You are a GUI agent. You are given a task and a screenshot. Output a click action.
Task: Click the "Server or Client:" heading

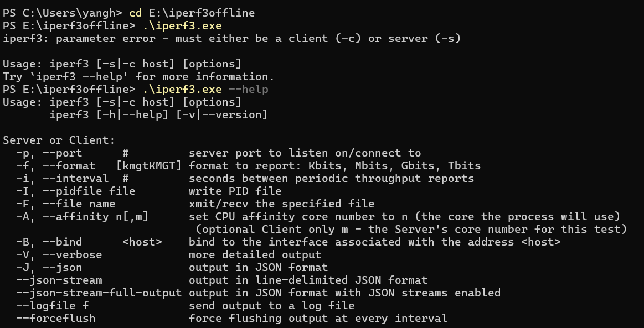59,140
